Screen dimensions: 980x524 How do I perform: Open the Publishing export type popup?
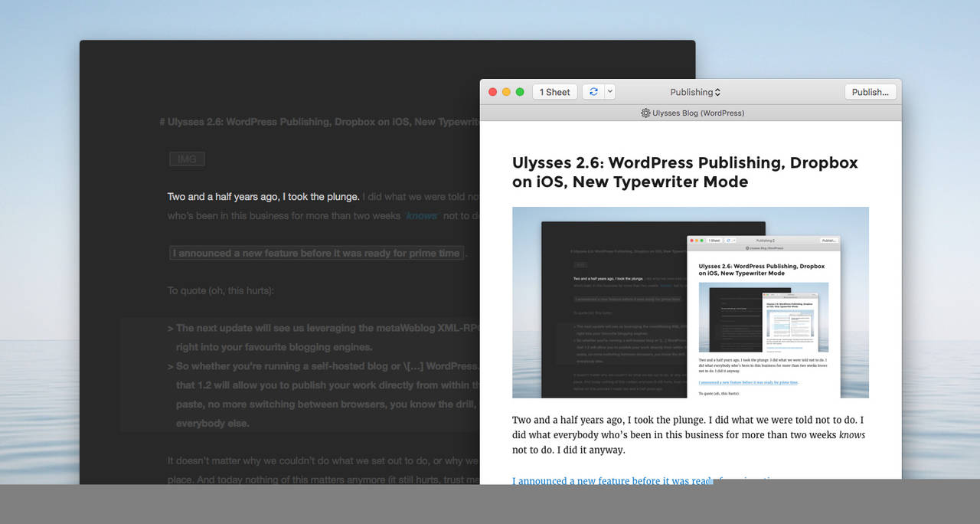pyautogui.click(x=695, y=92)
